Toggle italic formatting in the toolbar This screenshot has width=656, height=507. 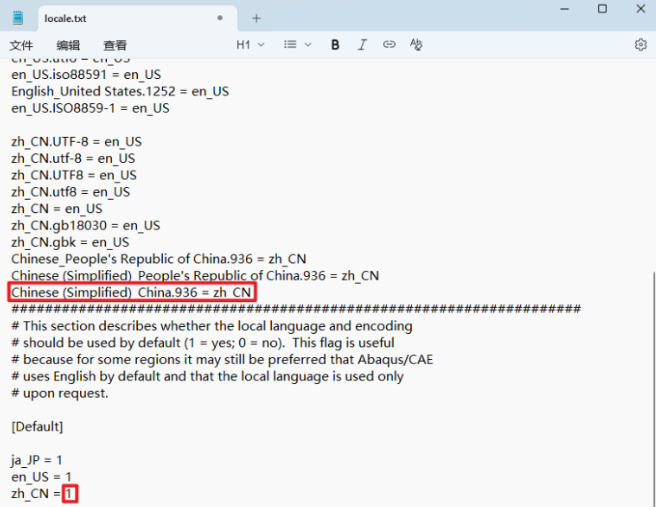click(362, 45)
